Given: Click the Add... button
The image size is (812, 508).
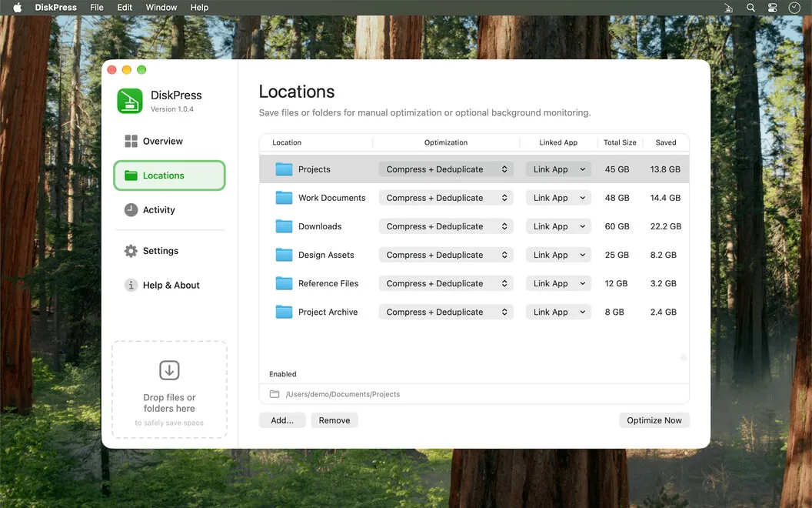Looking at the screenshot, I should [x=282, y=420].
